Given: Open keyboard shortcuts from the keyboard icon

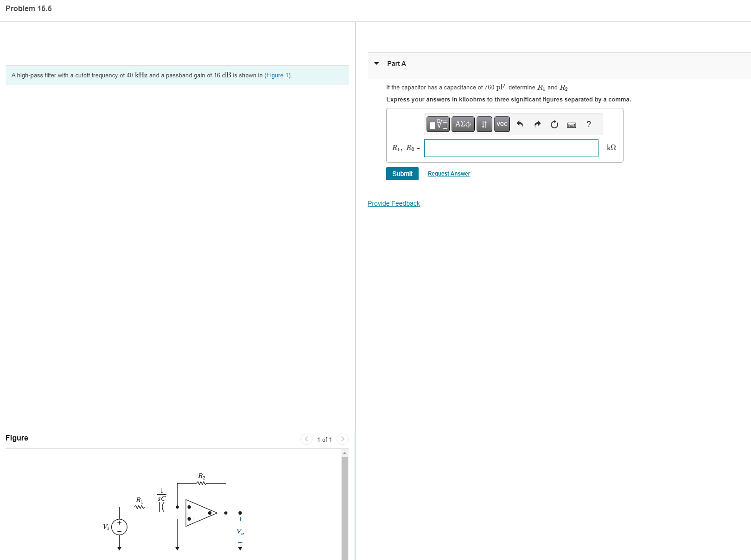Looking at the screenshot, I should click(x=572, y=124).
